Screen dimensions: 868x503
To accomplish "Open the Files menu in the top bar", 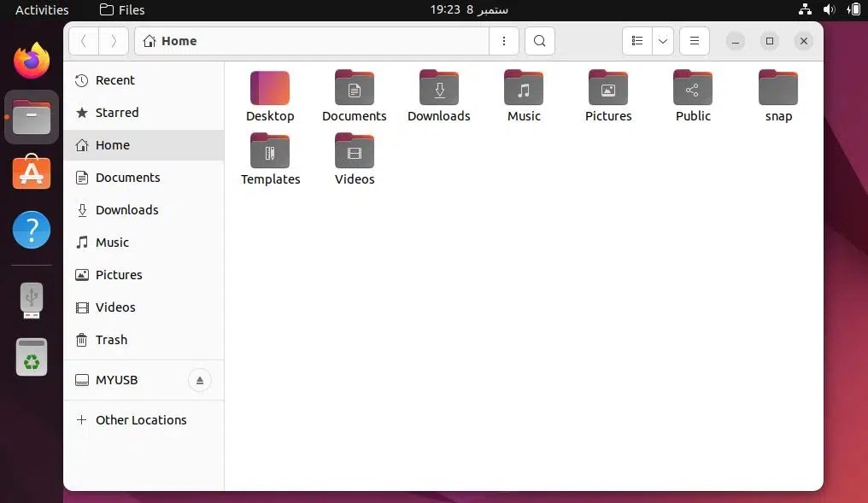I will (x=121, y=9).
